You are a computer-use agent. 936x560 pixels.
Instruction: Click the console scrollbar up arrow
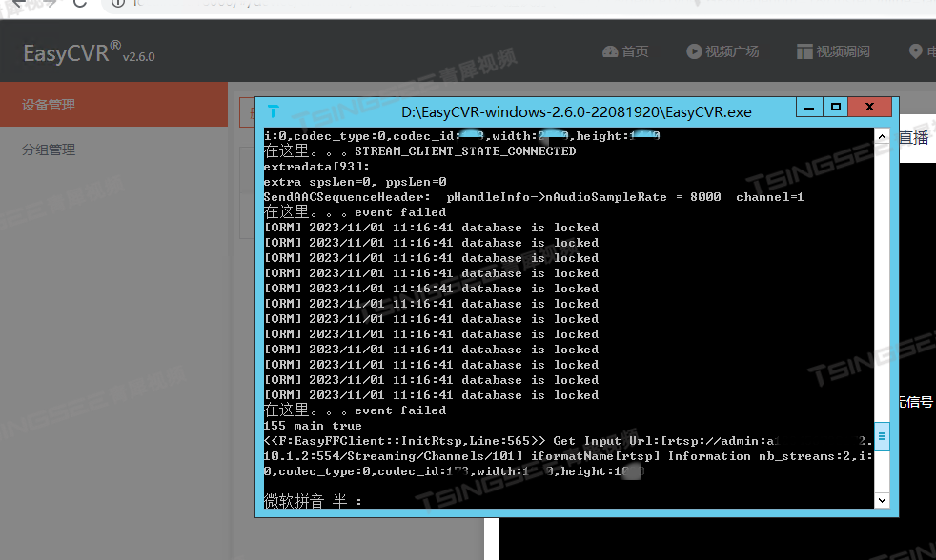coord(882,136)
